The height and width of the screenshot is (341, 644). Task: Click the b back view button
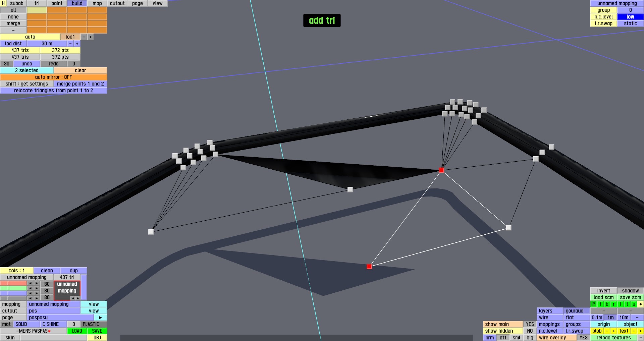(607, 304)
